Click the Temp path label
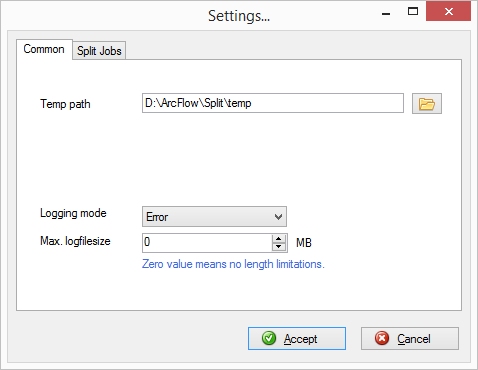The height and width of the screenshot is (370, 478). point(65,104)
